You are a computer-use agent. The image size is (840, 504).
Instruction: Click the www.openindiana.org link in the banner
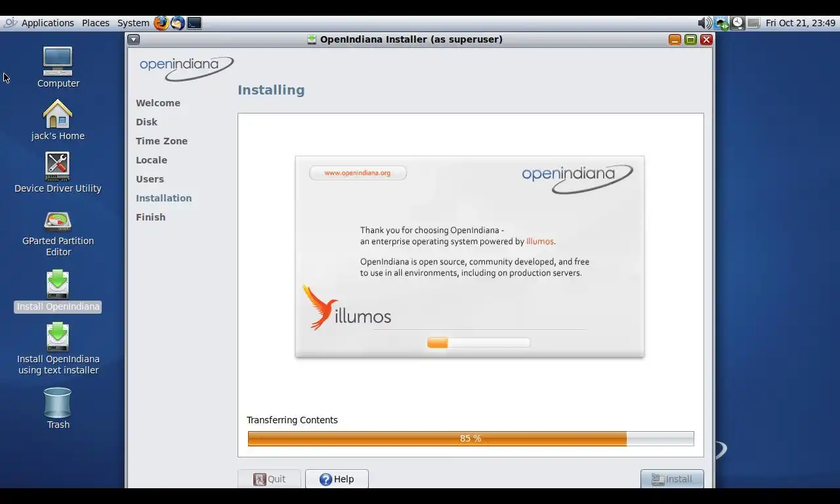click(358, 173)
